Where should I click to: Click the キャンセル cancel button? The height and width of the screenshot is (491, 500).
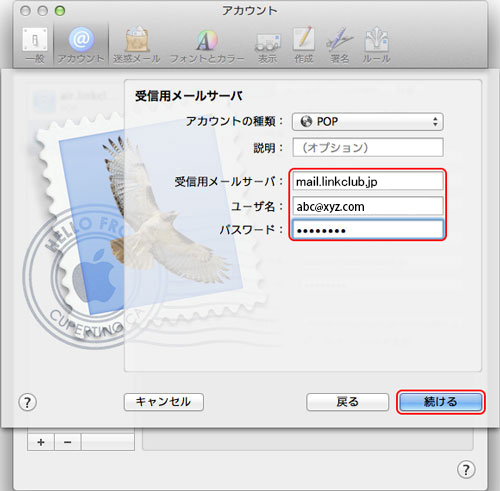(x=164, y=402)
